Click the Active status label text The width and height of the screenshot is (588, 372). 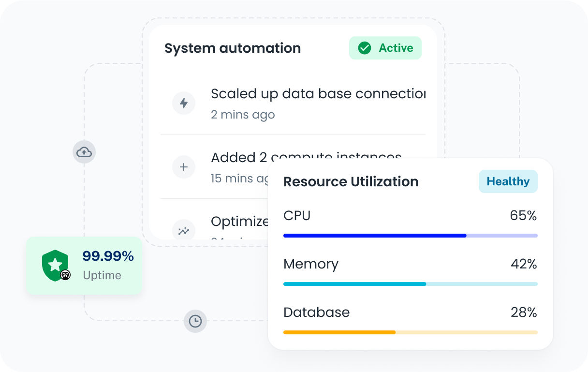click(396, 48)
